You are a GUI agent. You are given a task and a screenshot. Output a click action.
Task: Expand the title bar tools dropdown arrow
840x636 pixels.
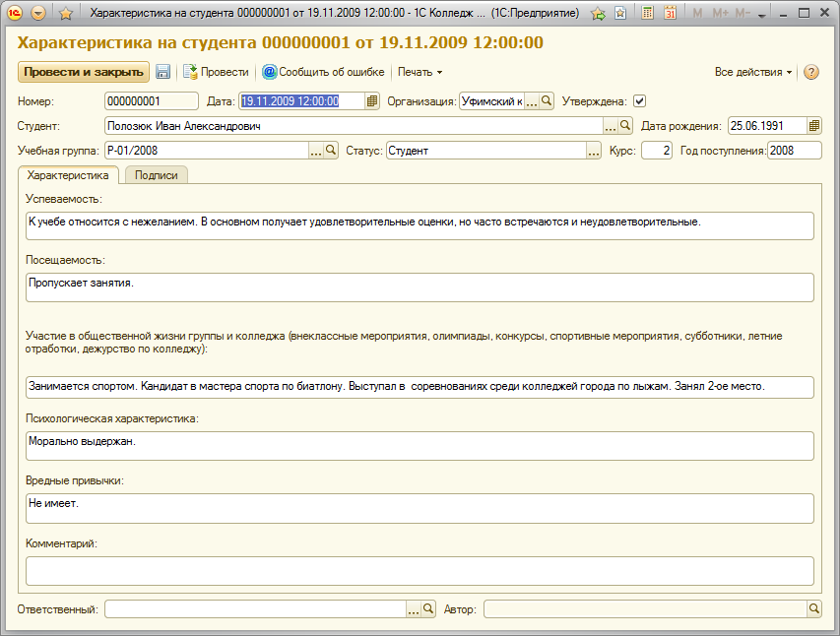[762, 16]
